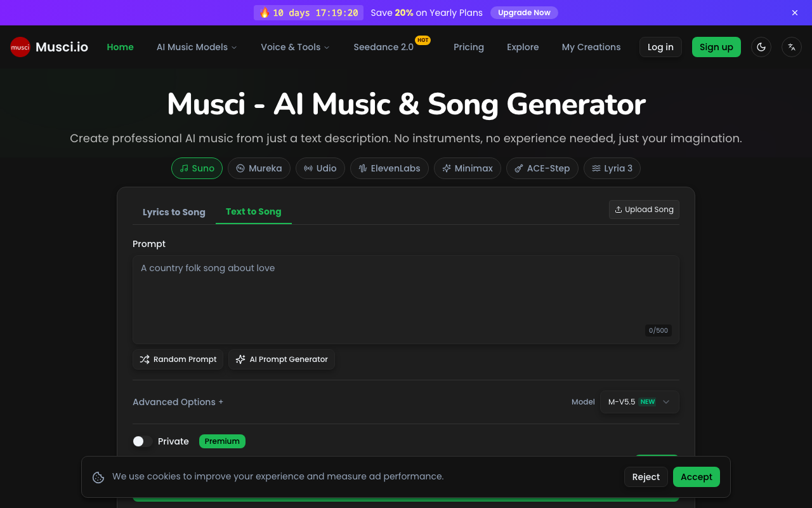The height and width of the screenshot is (508, 812).
Task: Select the Suno music model chip
Action: pyautogui.click(x=197, y=168)
